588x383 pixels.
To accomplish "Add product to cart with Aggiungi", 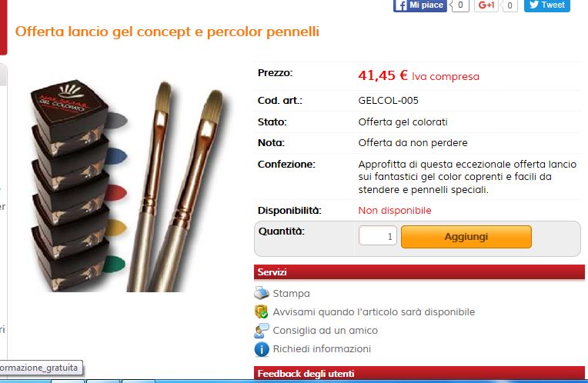I will click(x=466, y=237).
